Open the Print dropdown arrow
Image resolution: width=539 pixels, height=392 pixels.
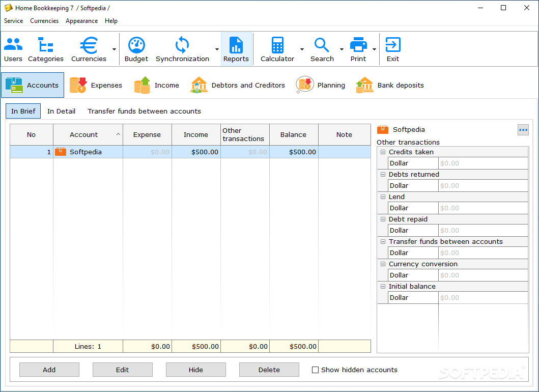tap(374, 49)
